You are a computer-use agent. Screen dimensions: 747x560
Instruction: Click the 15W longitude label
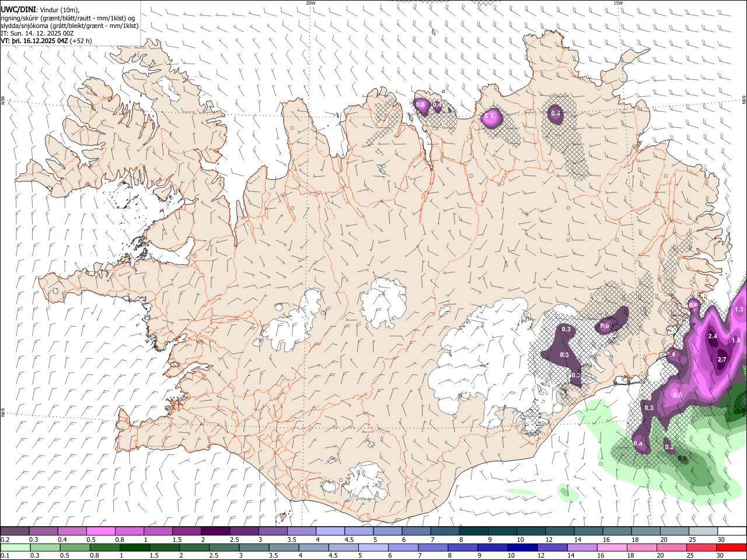tap(618, 3)
